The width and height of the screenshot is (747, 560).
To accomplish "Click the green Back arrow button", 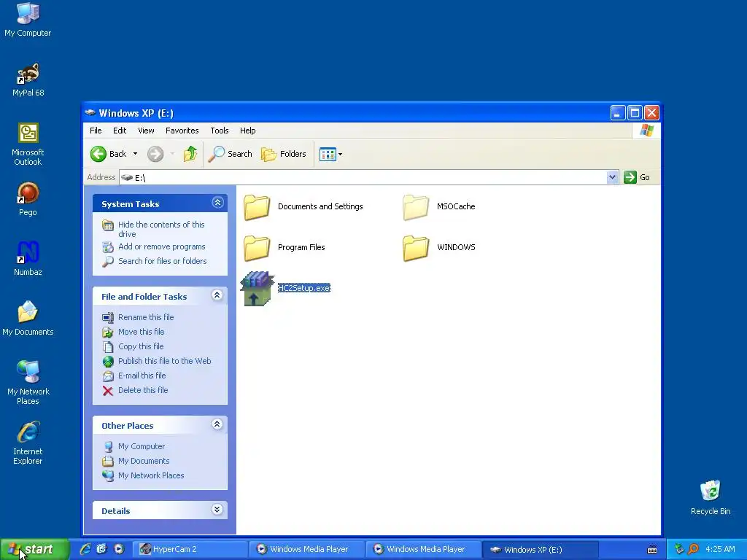I will [x=98, y=154].
